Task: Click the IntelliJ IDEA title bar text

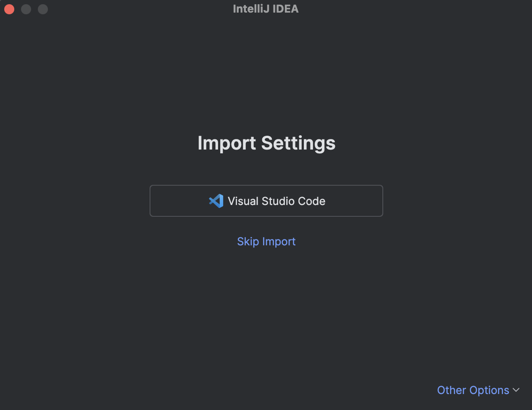Action: (x=266, y=8)
